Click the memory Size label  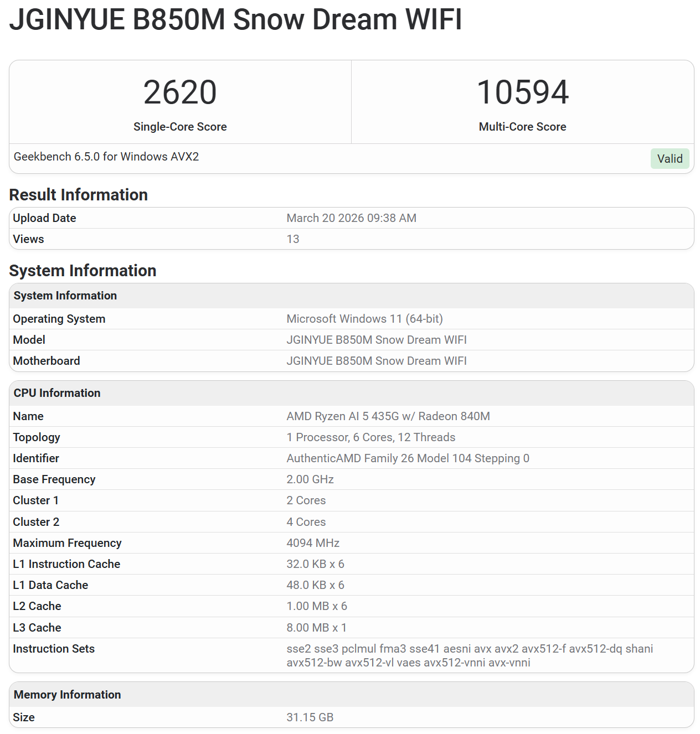pyautogui.click(x=24, y=717)
